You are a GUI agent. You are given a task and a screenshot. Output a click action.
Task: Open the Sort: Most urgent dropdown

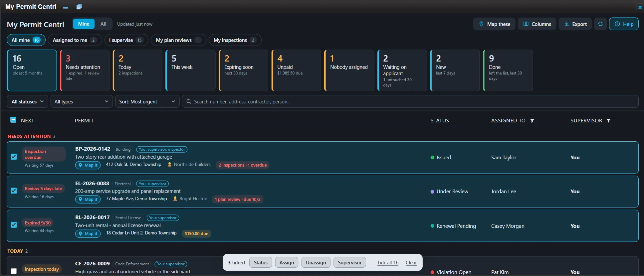[147, 102]
